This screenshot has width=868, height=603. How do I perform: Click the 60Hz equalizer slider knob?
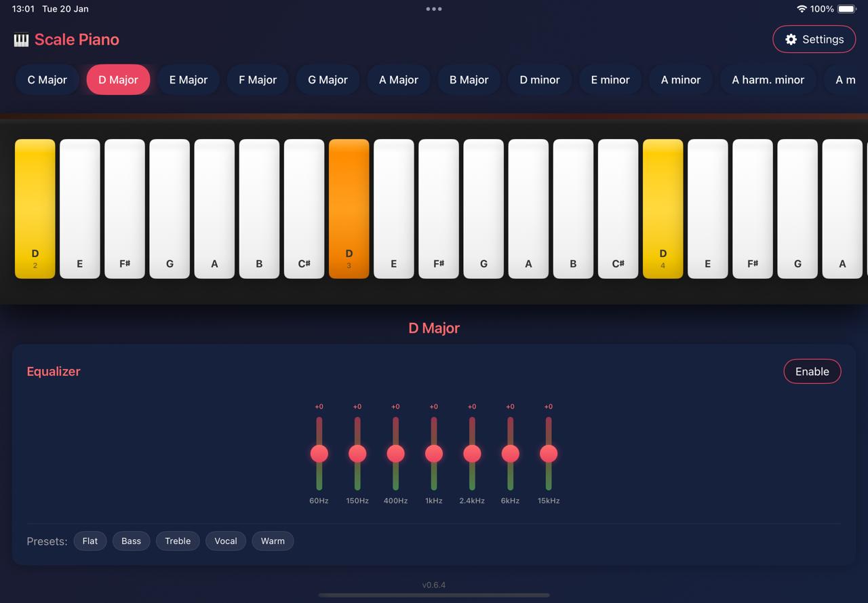click(319, 453)
